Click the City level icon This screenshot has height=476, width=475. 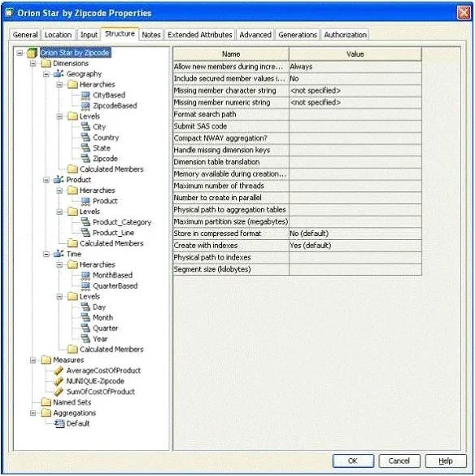pos(85,127)
